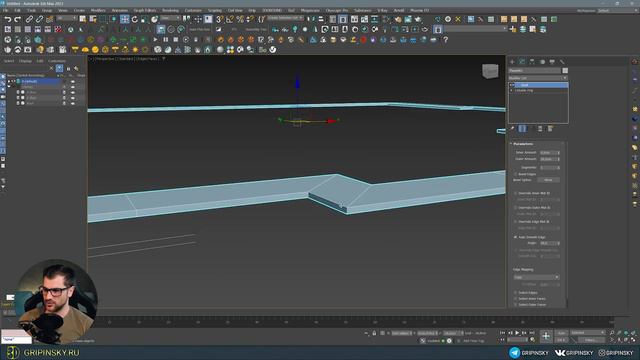The width and height of the screenshot is (640, 360).
Task: Click the ViewCube in the viewport
Action: point(490,71)
